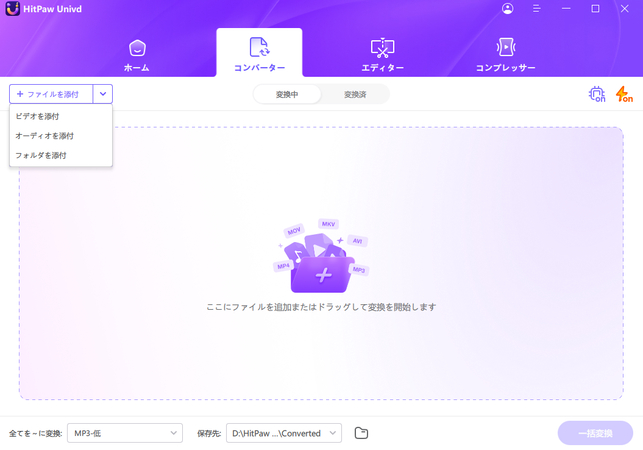The image size is (643, 450).
Task: Open the Home tab (ホーム)
Action: click(137, 55)
